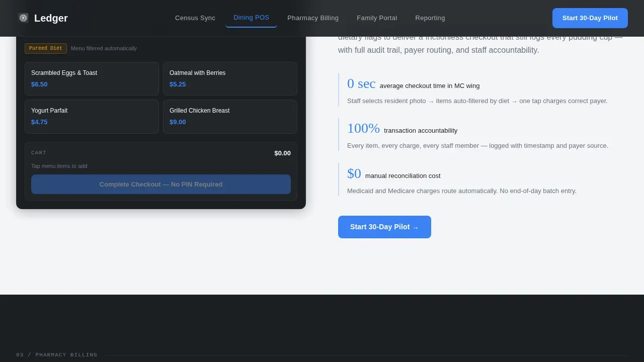The image size is (644, 362).
Task: Tap the Grilled Chicken Breast item
Action: 230,117
